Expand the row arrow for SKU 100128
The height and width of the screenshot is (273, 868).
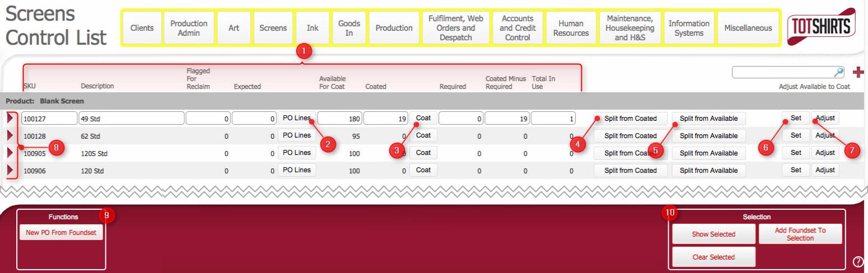tap(11, 135)
